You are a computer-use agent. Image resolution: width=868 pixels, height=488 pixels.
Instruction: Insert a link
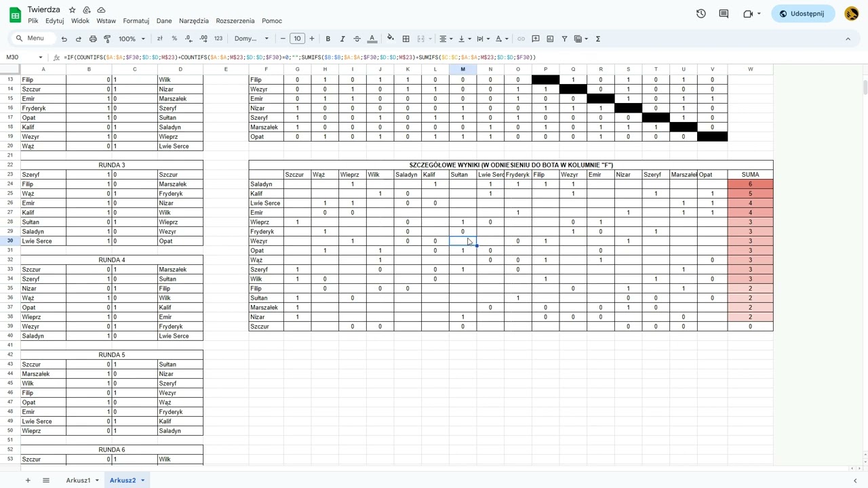tap(521, 39)
